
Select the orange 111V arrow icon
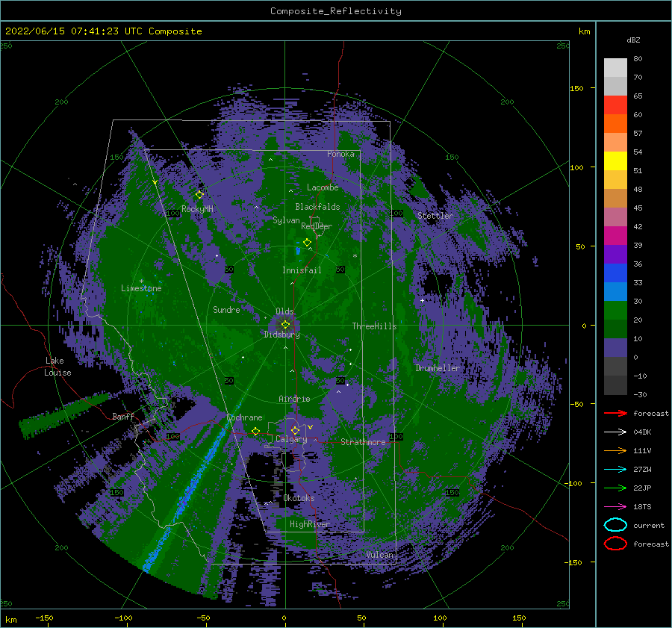pyautogui.click(x=615, y=450)
